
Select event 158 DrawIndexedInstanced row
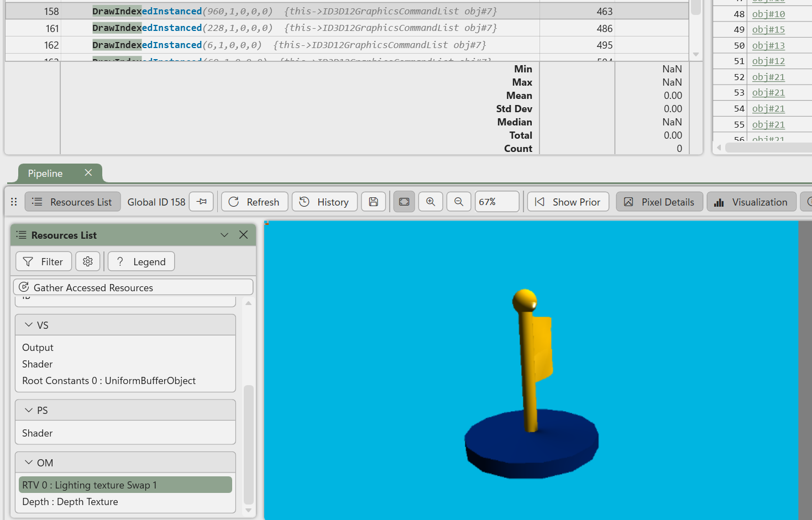[347, 11]
